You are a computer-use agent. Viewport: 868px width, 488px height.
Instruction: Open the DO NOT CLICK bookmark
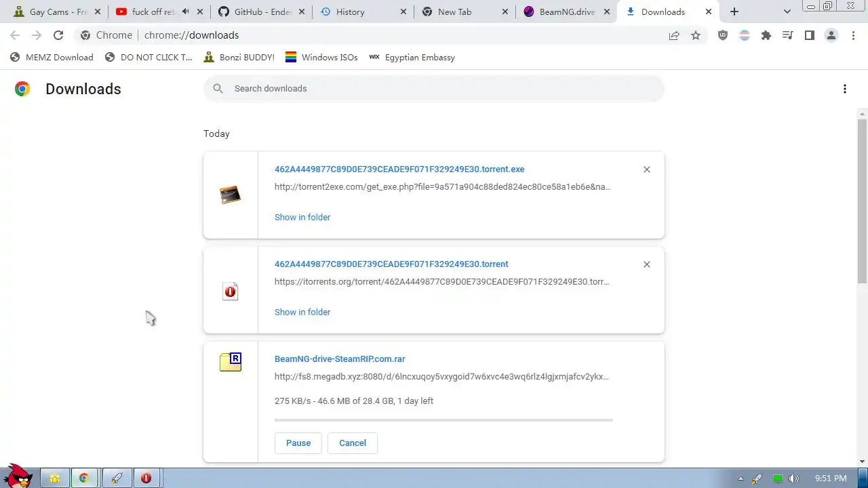point(149,58)
